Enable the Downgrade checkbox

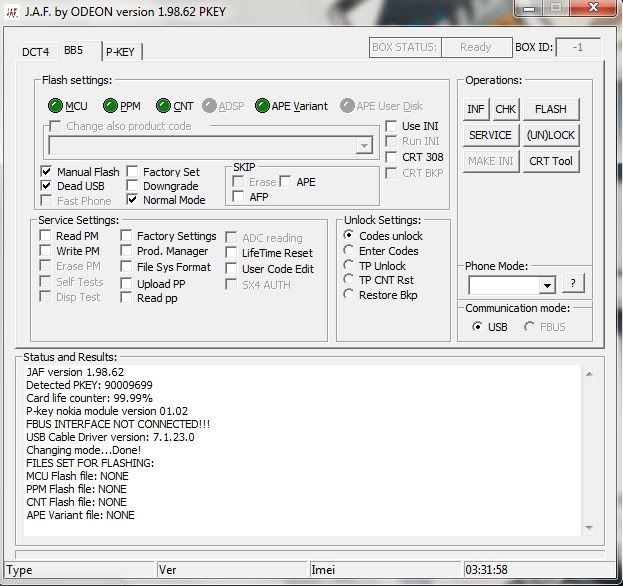pos(132,186)
